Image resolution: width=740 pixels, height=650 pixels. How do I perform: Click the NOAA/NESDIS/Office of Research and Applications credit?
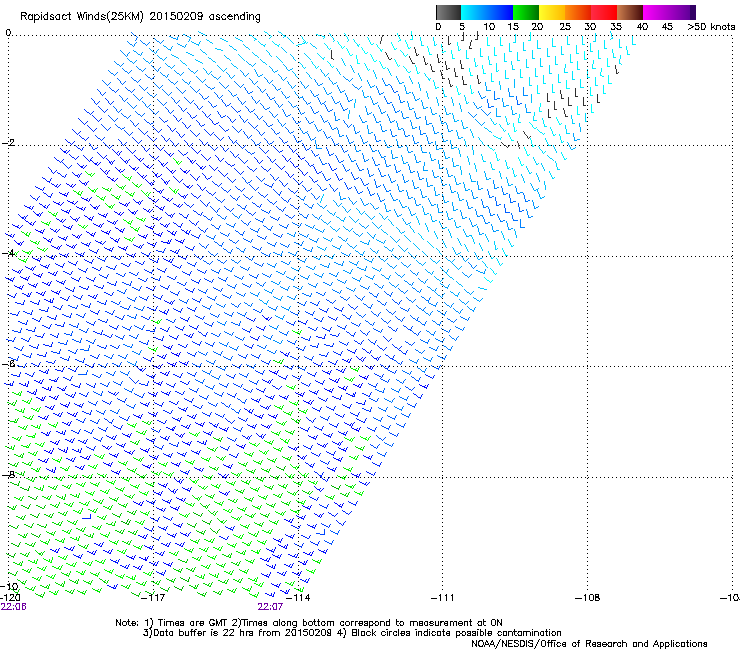tap(589, 644)
